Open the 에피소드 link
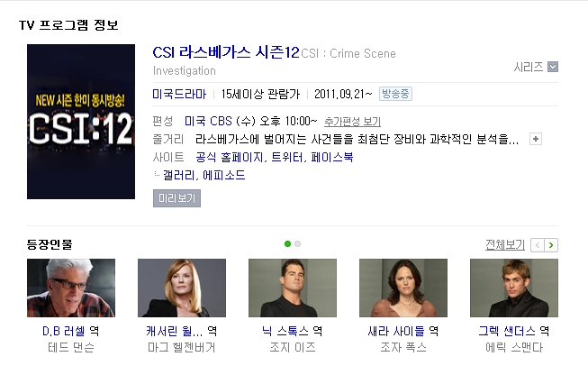Viewport: 588px width, 384px height. click(224, 175)
